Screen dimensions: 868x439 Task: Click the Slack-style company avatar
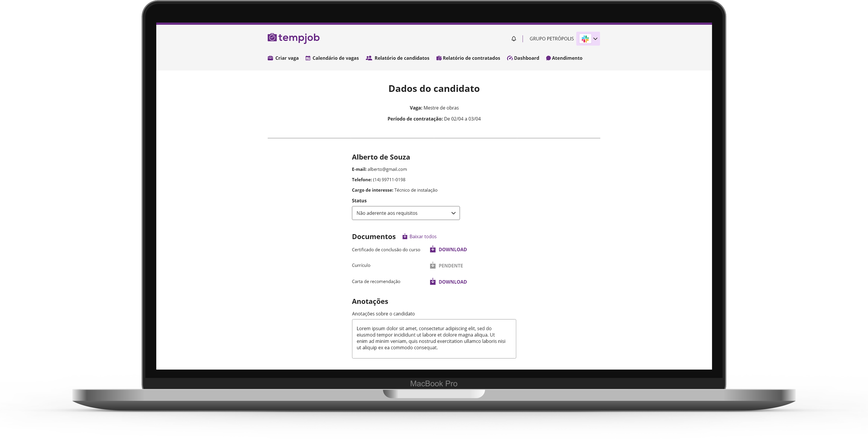point(585,39)
